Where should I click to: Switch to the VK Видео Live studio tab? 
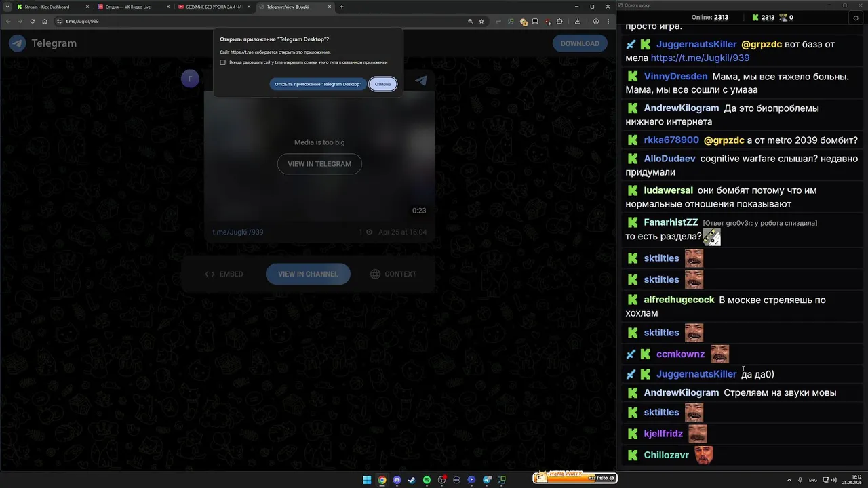coord(132,7)
